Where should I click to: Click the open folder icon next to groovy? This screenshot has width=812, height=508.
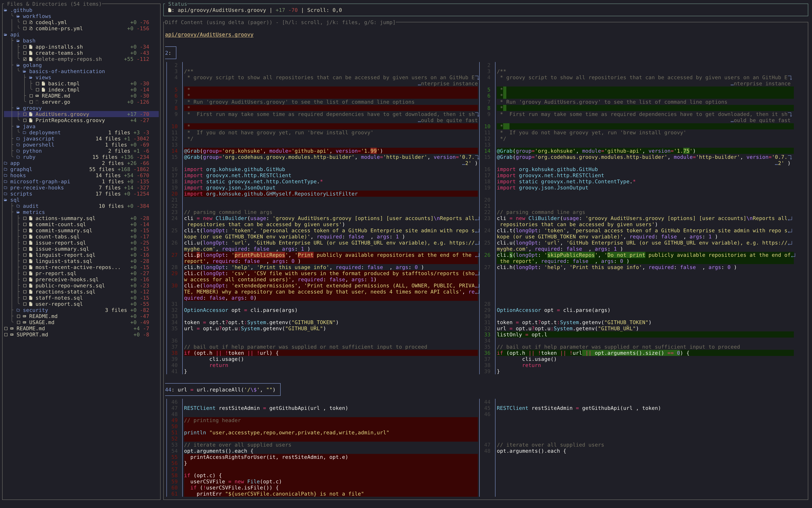(x=19, y=108)
